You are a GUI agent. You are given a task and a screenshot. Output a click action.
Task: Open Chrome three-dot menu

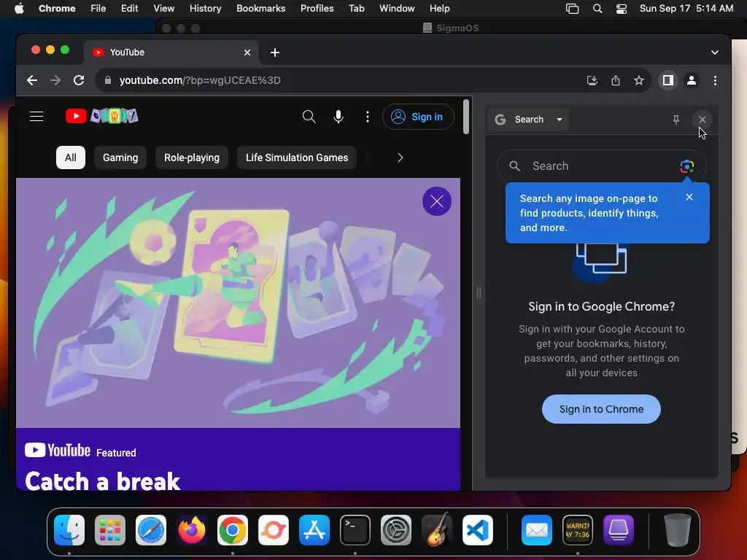click(715, 80)
